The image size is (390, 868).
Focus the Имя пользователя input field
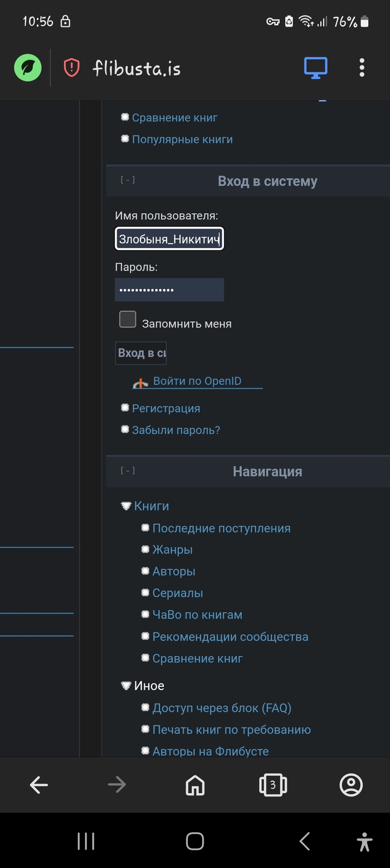(x=169, y=239)
